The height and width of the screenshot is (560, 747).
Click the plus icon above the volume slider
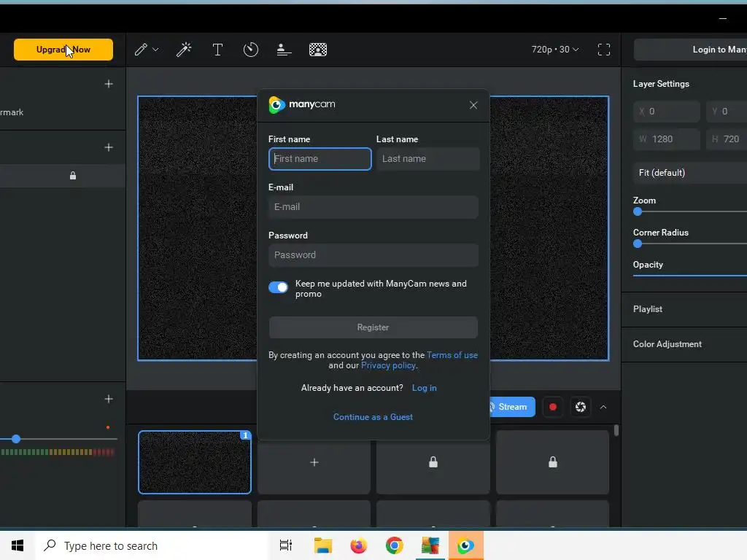point(109,399)
